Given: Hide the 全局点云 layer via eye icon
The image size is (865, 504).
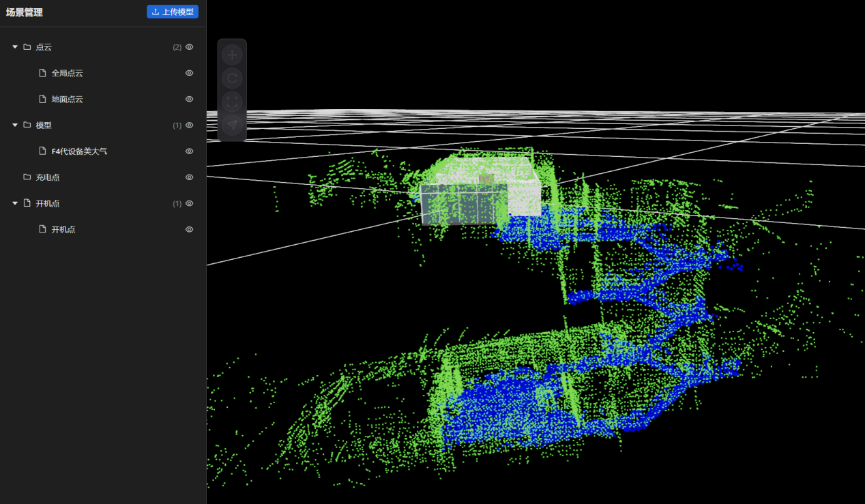Looking at the screenshot, I should [190, 73].
